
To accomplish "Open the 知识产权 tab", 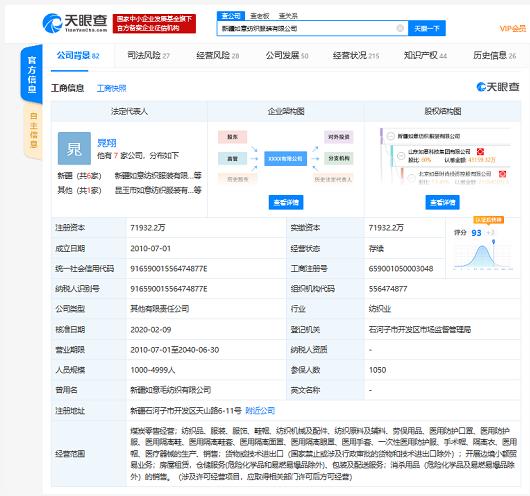I will click(x=425, y=55).
